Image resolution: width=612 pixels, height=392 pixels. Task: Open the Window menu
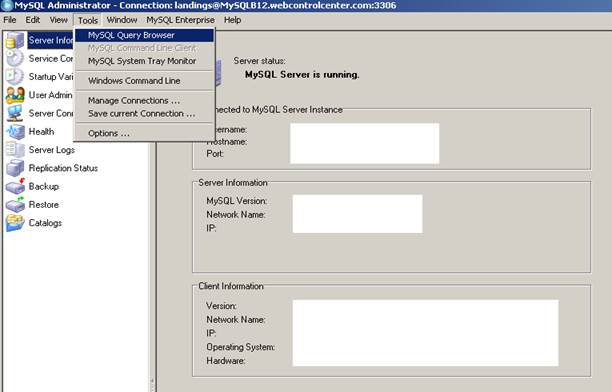tap(122, 20)
